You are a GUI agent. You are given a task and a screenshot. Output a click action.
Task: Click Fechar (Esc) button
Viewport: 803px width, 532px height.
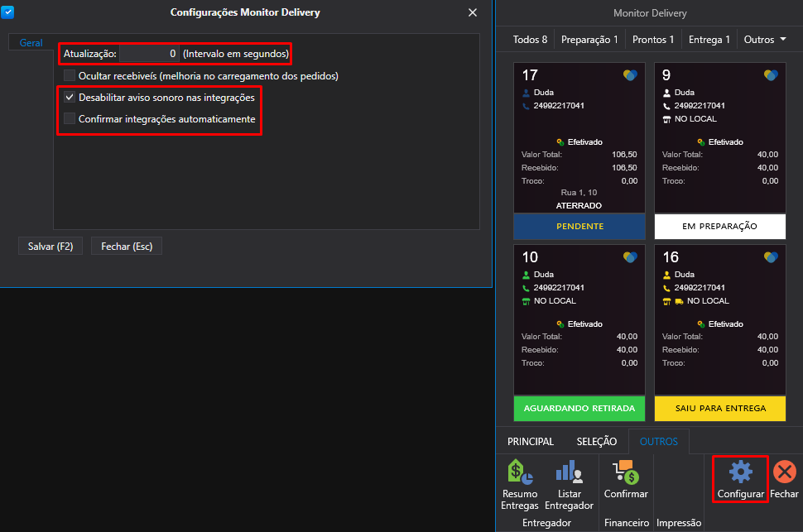127,247
